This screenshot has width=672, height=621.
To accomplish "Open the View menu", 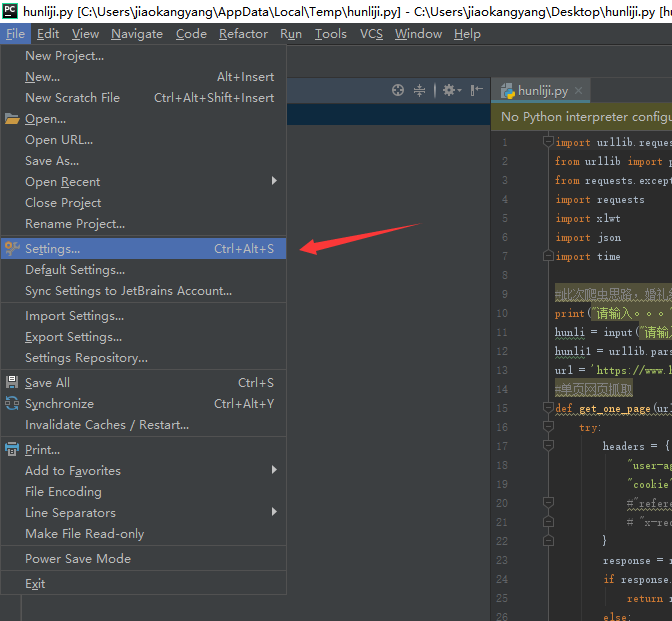I will click(85, 34).
